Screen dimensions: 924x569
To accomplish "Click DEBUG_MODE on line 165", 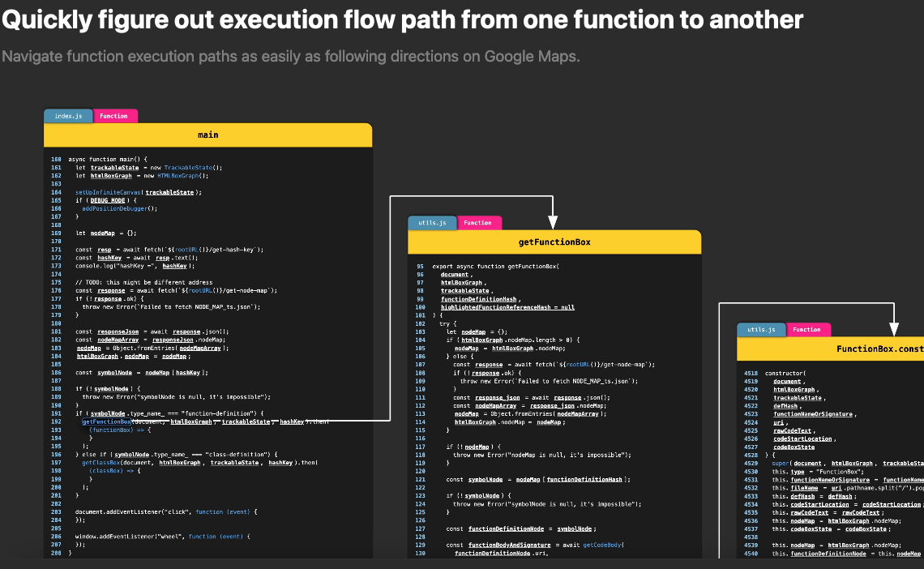I will 108,201.
